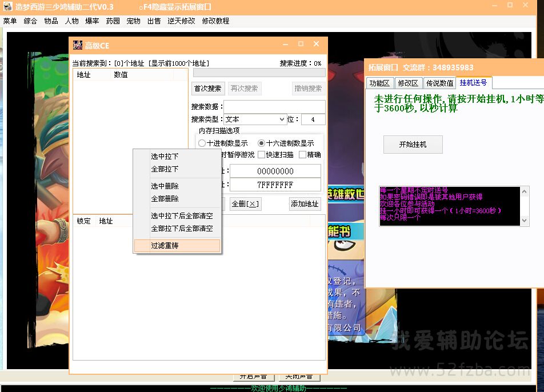Switch to 功能区 tab

(379, 83)
